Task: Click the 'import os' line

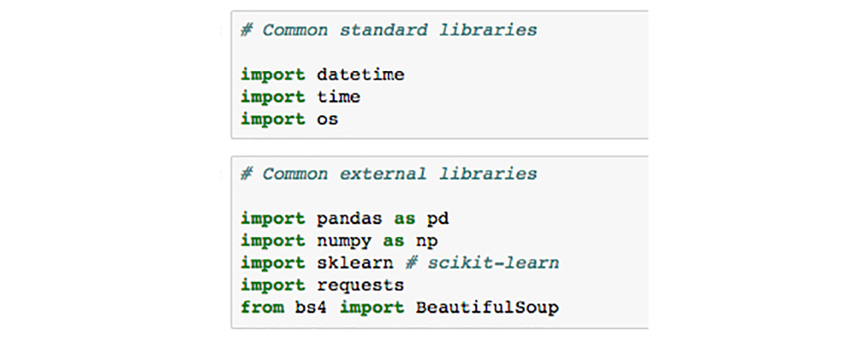Action: [289, 119]
